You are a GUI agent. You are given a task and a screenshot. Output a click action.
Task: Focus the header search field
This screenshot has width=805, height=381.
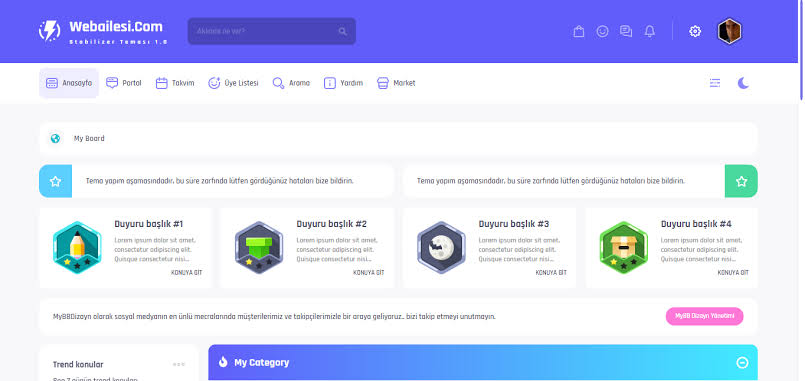272,31
